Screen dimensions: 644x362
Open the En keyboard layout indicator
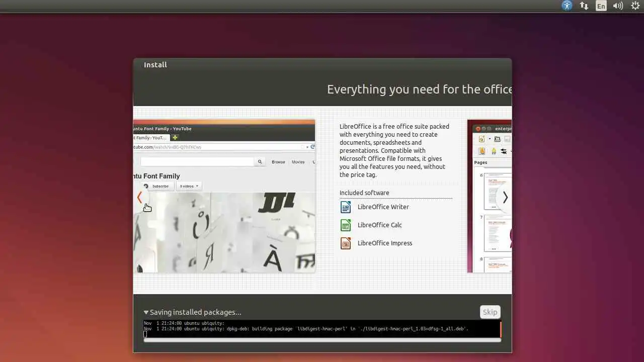601,6
